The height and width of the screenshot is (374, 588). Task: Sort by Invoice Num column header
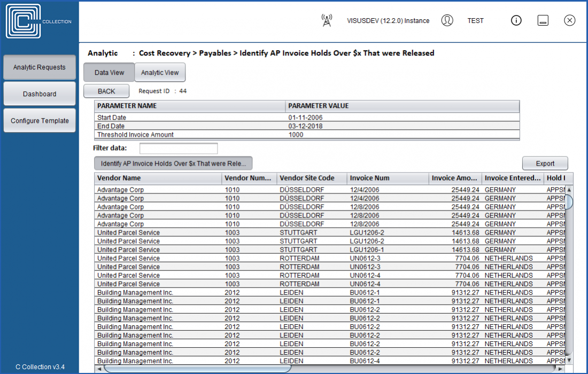(x=388, y=178)
